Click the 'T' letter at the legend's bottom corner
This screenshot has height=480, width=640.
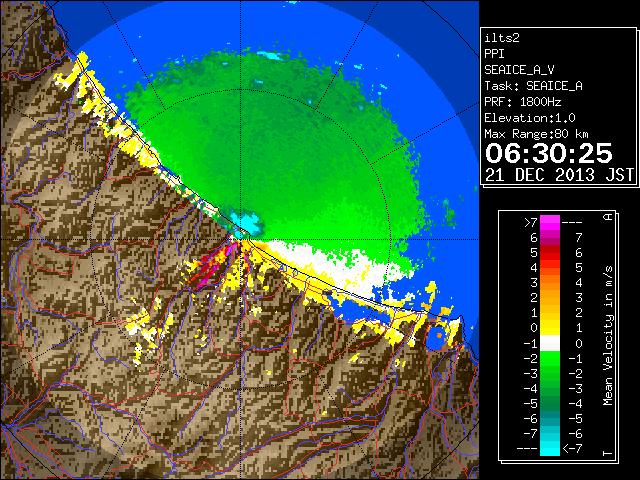click(x=608, y=453)
